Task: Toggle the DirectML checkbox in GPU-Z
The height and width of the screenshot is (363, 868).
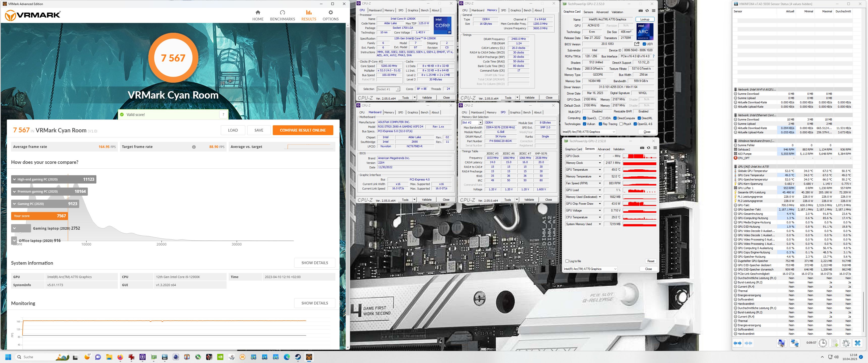Action: 639,118
